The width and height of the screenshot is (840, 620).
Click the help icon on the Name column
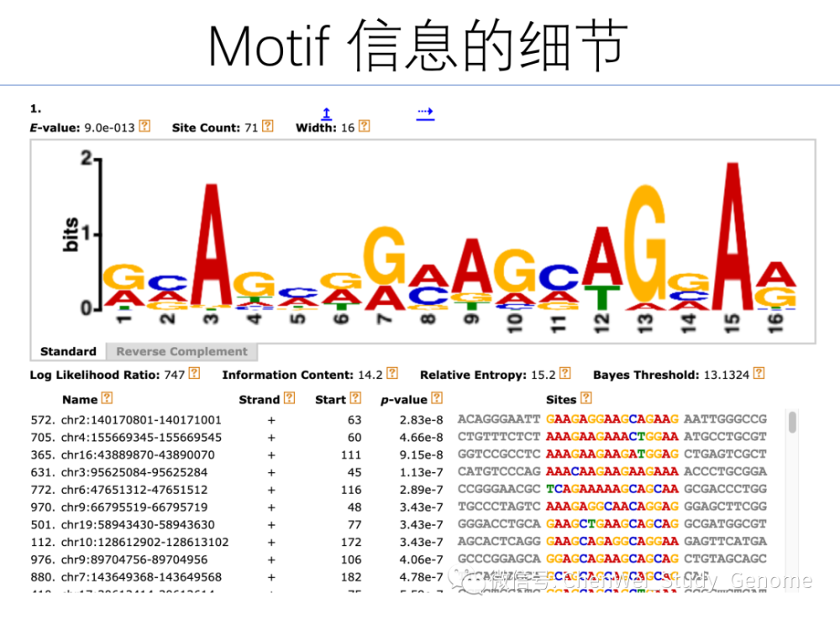(106, 399)
